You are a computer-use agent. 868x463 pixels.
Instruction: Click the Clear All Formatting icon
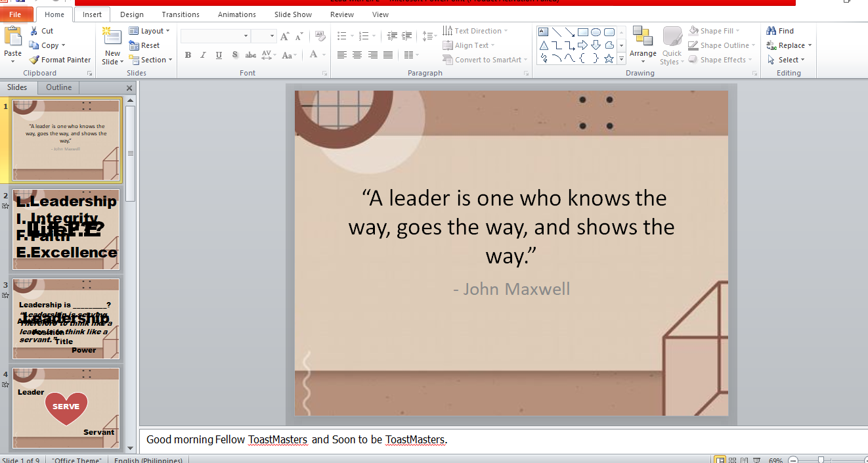coord(320,35)
